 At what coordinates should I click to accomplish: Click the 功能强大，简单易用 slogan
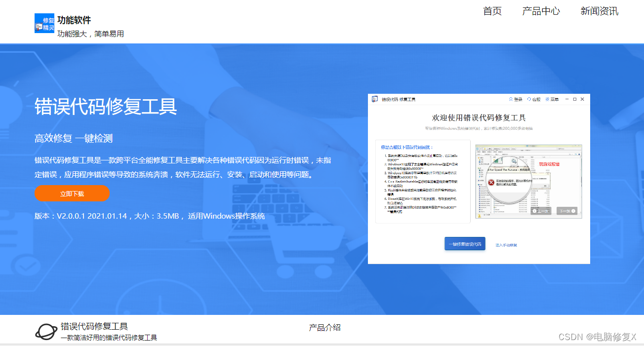click(90, 34)
